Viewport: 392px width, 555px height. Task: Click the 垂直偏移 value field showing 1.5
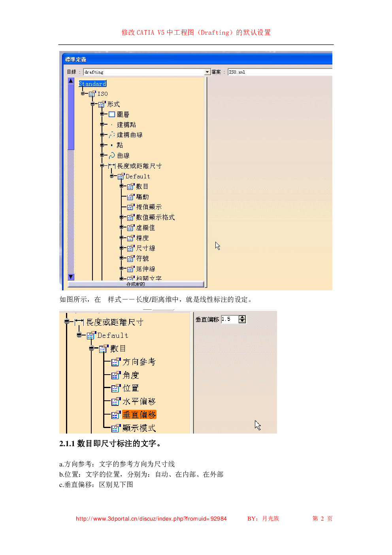pyautogui.click(x=230, y=319)
